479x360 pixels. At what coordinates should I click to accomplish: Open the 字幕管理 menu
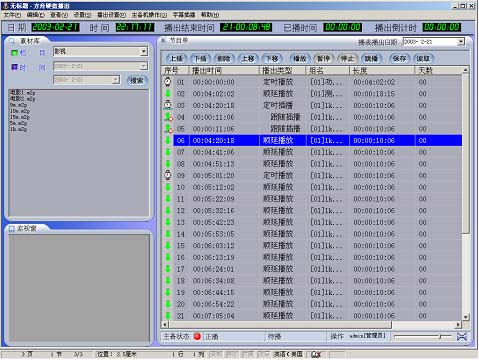pyautogui.click(x=184, y=15)
